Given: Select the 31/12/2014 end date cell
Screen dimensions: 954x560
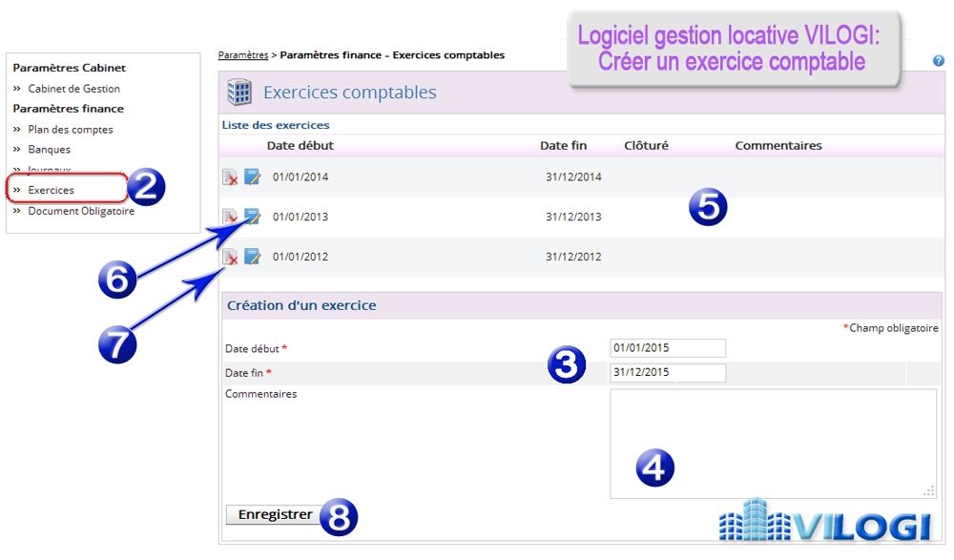Looking at the screenshot, I should [573, 177].
